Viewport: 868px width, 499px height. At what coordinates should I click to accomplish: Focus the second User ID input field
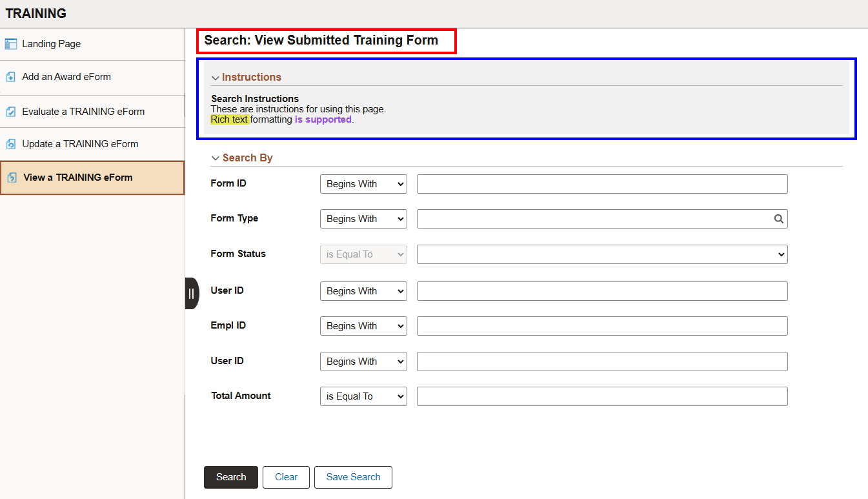[602, 362]
